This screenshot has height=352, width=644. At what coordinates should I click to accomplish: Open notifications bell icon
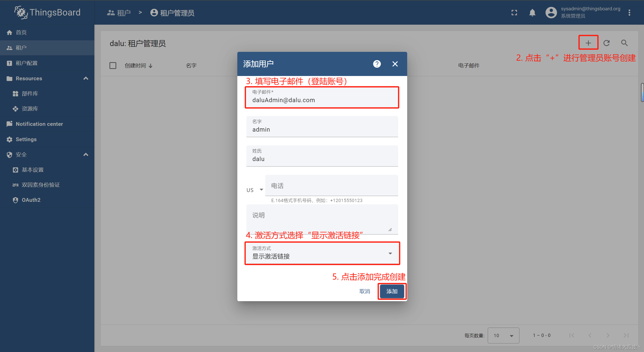click(532, 13)
